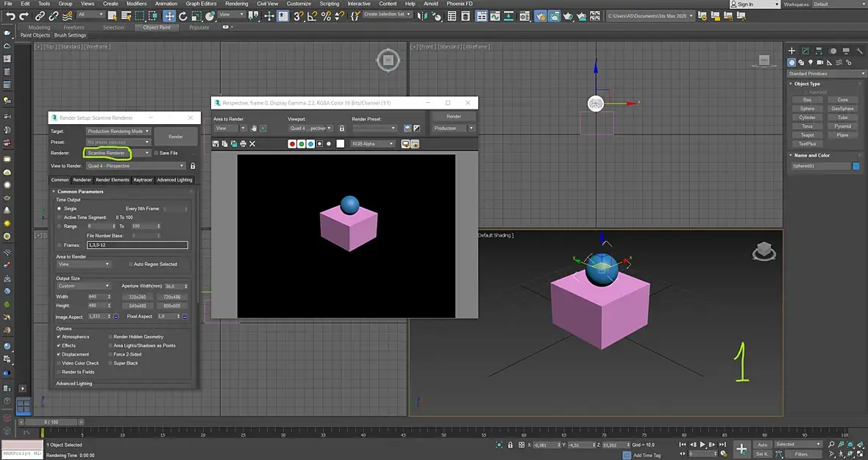This screenshot has height=460, width=868.
Task: Select the Active Time Segment radio button
Action: pos(60,218)
